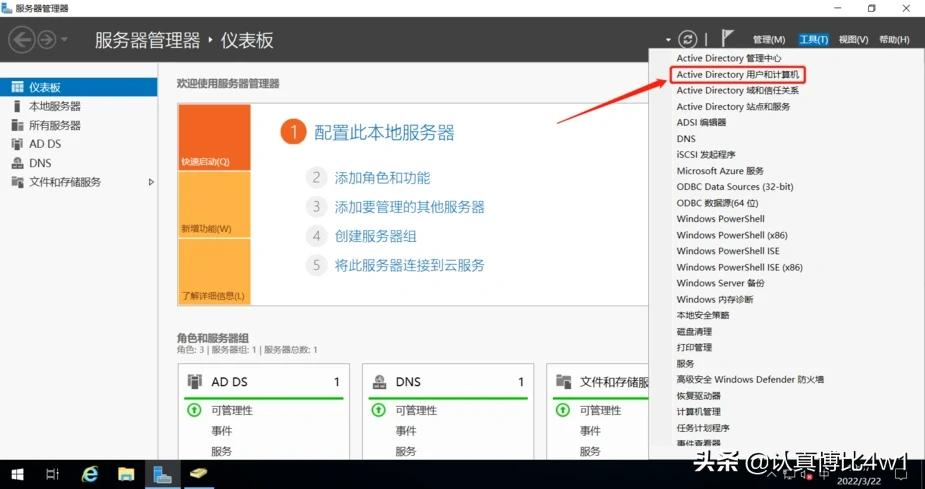925x489 pixels.
Task: Open the 视图(V) menu
Action: click(x=853, y=40)
